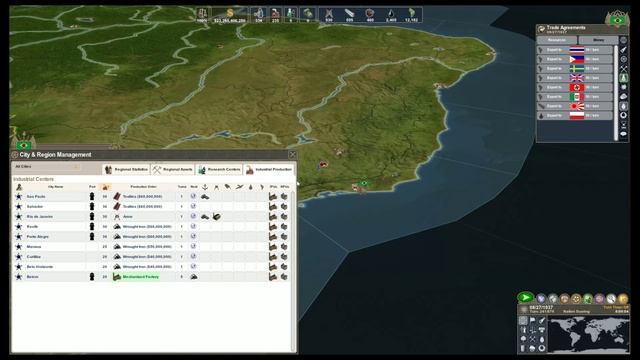Click the oil drop resource icon in top bar
Image resolution: width=640 pixels, height=360 pixels.
[391, 14]
